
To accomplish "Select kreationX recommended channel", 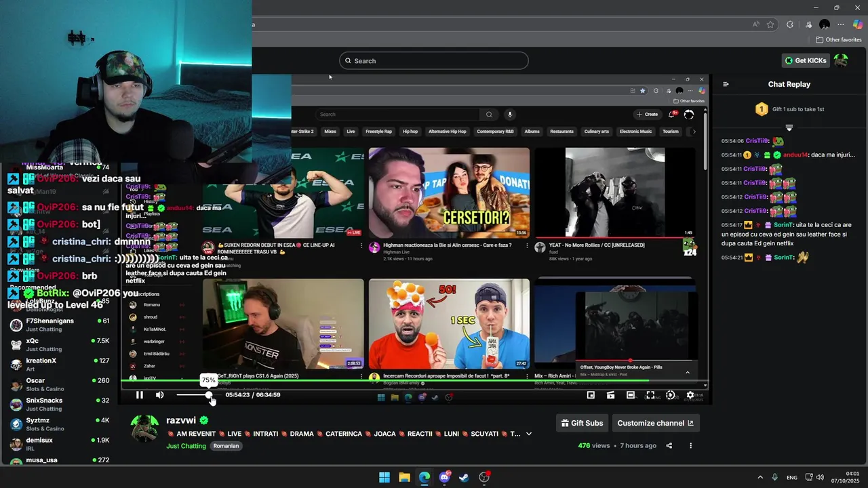I will (60, 365).
